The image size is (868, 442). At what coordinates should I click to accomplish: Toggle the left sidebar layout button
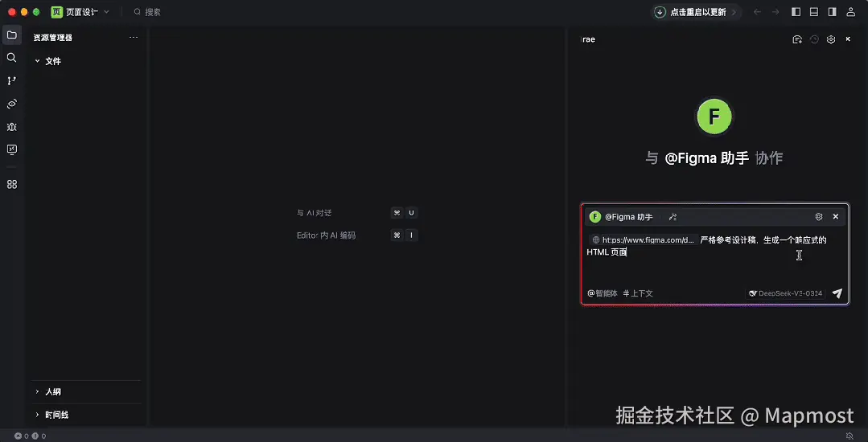796,11
